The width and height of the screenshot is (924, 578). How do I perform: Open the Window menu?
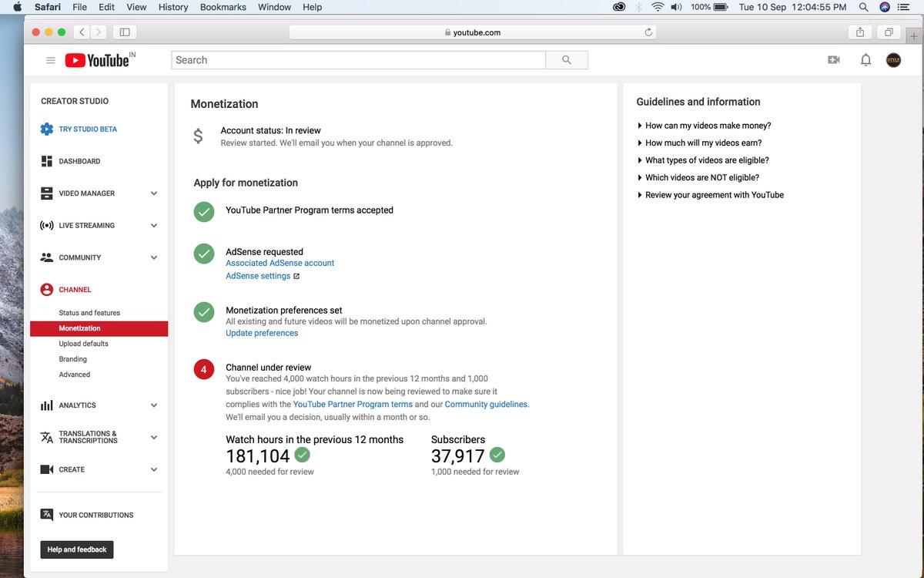click(274, 7)
